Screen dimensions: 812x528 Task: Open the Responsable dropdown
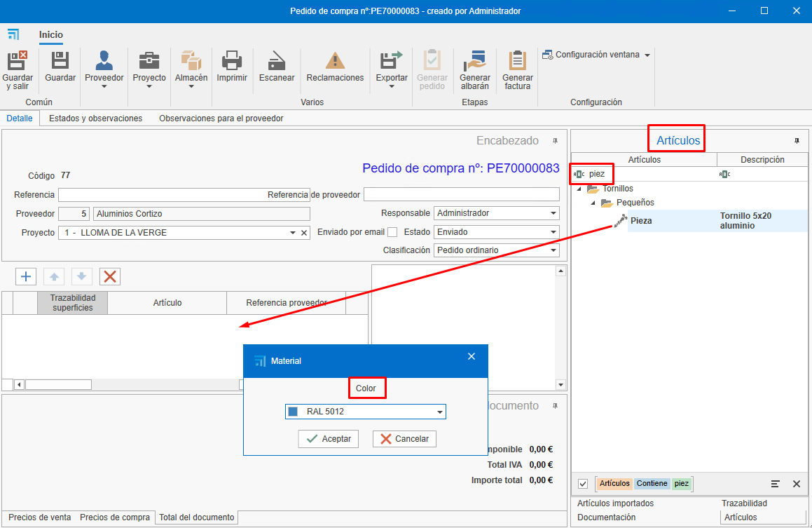point(553,213)
